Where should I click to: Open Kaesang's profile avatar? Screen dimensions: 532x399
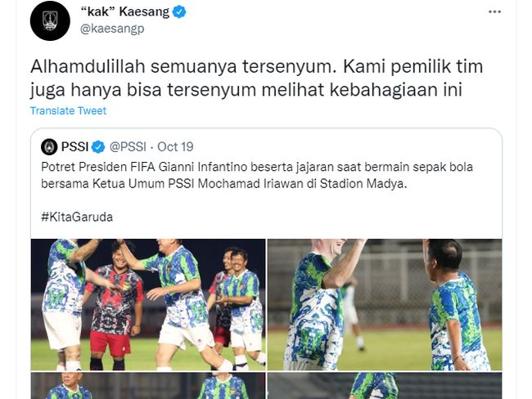pyautogui.click(x=50, y=20)
